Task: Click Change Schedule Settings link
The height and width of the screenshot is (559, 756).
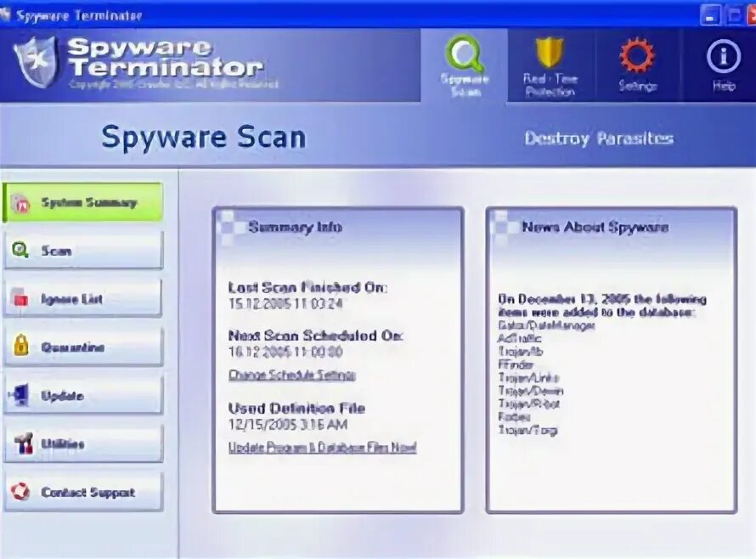Action: pyautogui.click(x=291, y=375)
